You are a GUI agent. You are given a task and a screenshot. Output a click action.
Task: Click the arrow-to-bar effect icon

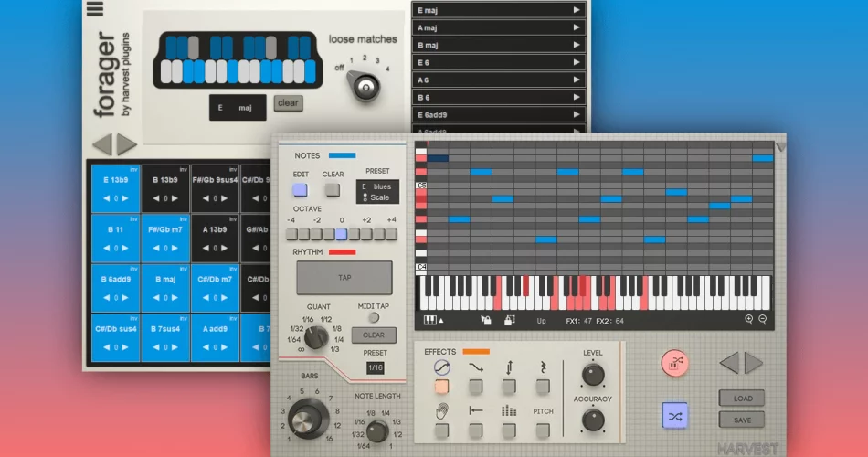475,410
